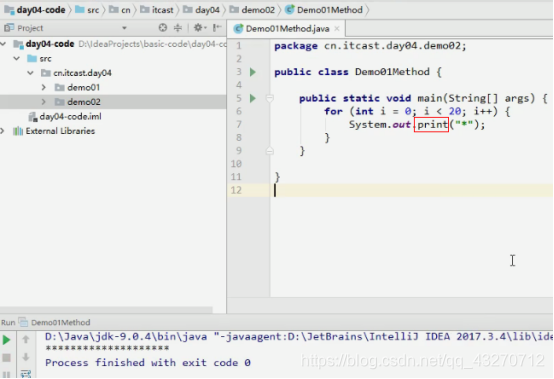Click the up stack trace arrow in Run panel
The height and width of the screenshot is (379, 554).
point(26,339)
